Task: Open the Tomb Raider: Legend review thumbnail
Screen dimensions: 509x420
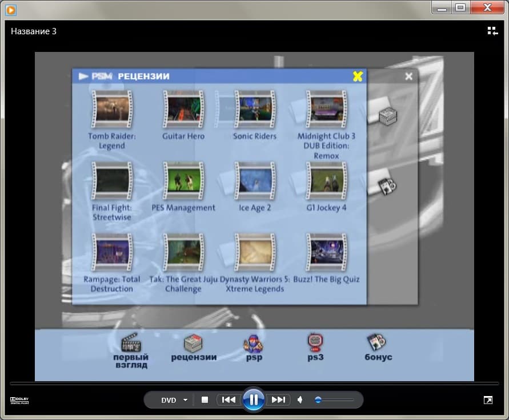Action: pos(112,109)
